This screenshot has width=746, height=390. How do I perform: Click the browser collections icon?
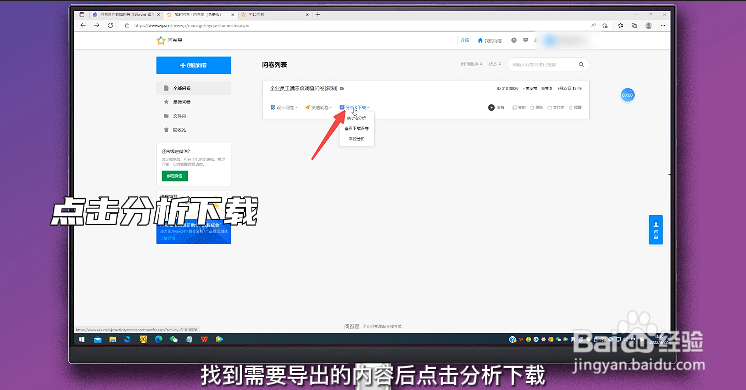(x=634, y=25)
